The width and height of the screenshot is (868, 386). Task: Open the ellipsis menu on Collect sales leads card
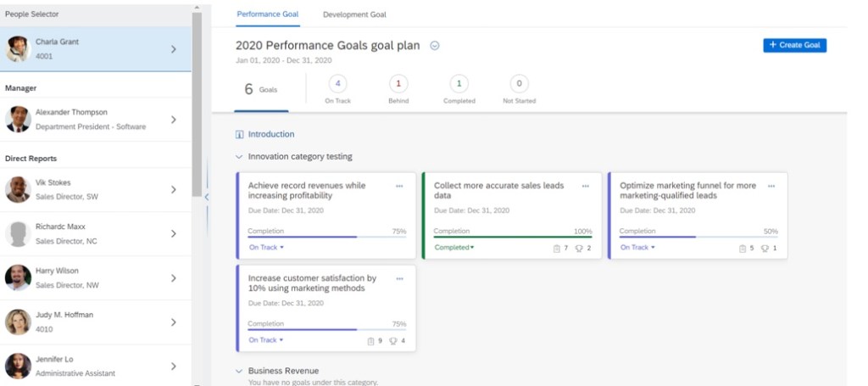click(x=585, y=185)
